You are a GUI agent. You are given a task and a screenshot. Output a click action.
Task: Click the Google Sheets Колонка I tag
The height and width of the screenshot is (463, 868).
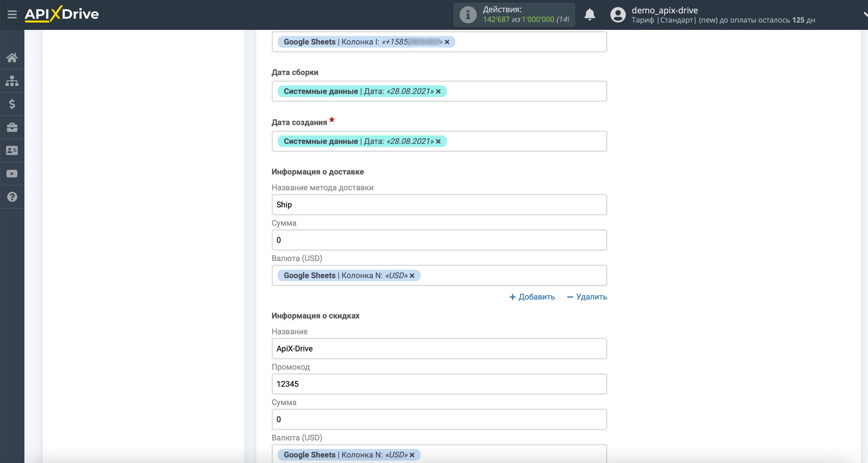(366, 42)
